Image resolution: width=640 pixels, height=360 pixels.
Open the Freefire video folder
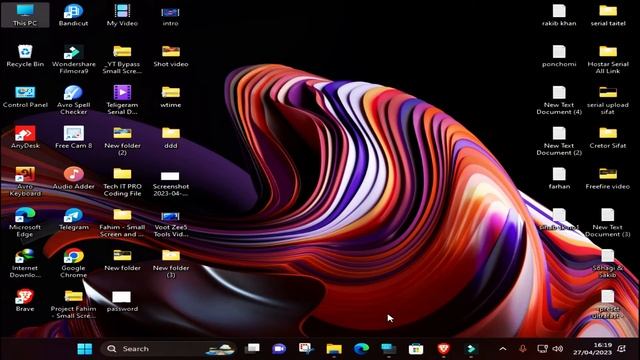coord(608,178)
